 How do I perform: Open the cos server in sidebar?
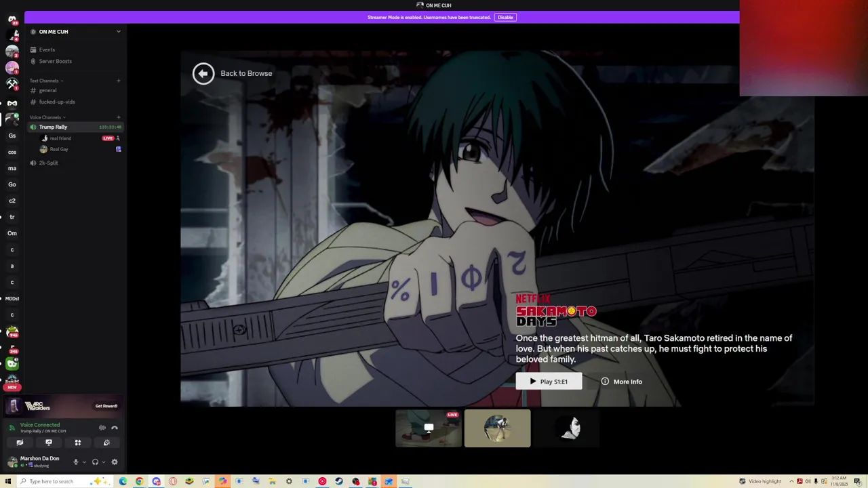pyautogui.click(x=12, y=152)
